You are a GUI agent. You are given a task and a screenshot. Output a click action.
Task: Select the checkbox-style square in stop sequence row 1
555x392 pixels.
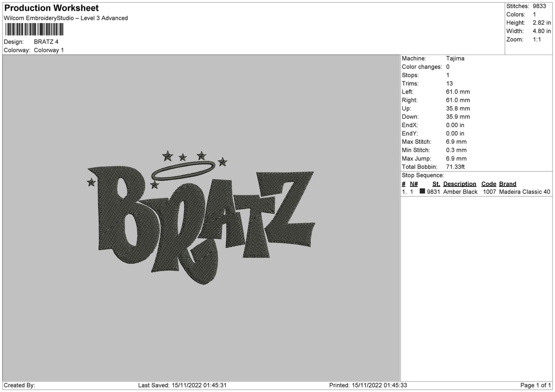[422, 192]
